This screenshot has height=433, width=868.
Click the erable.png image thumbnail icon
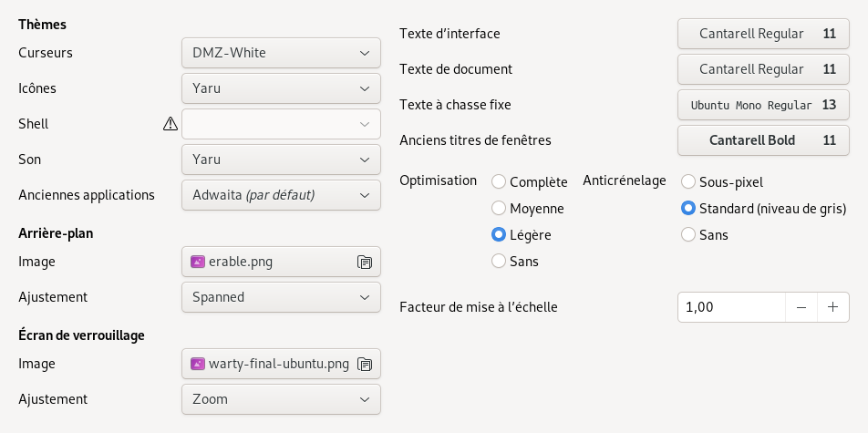point(198,262)
